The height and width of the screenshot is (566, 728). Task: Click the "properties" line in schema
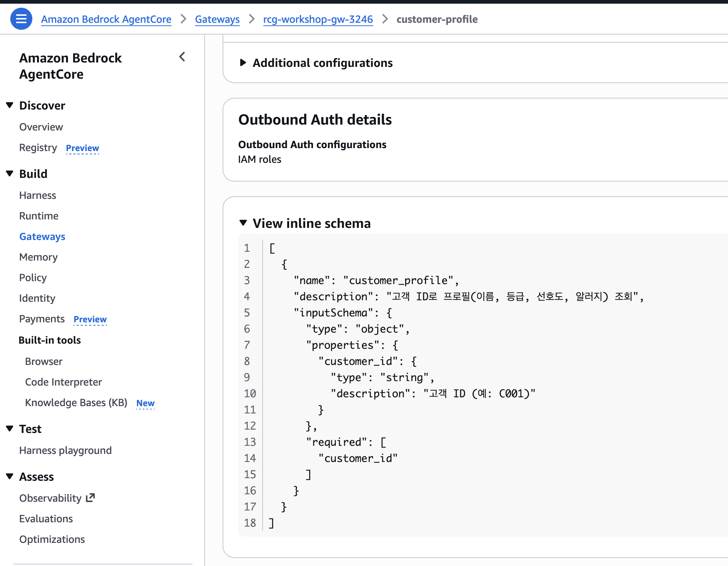tap(352, 345)
